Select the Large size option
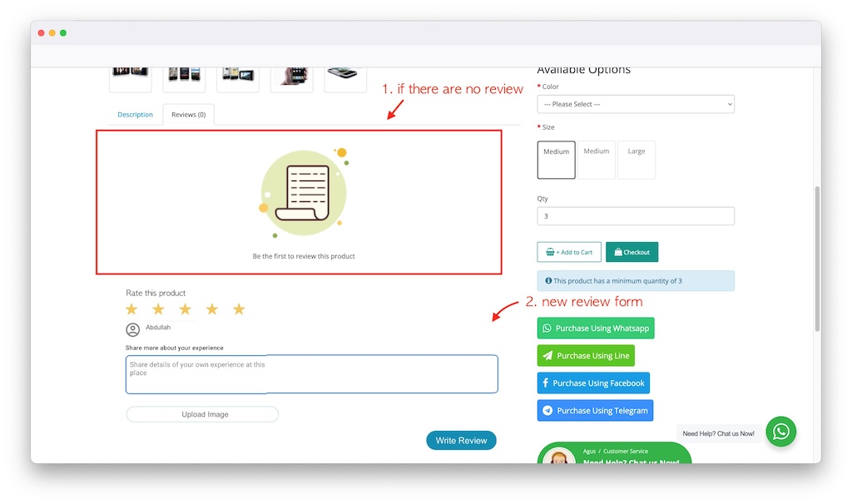 click(637, 159)
